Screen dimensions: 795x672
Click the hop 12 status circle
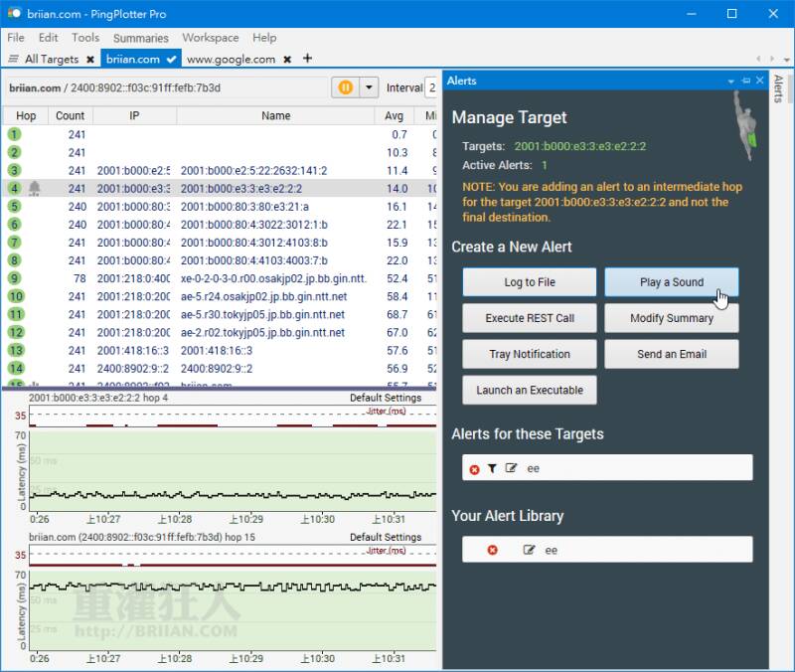[16, 332]
